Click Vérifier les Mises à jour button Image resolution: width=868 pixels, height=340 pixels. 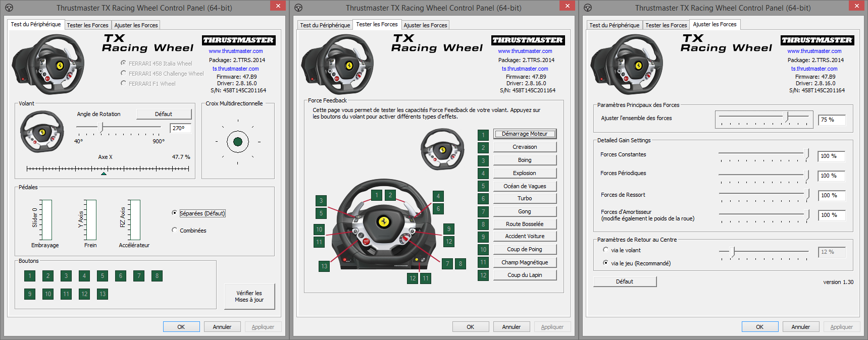[x=249, y=296]
